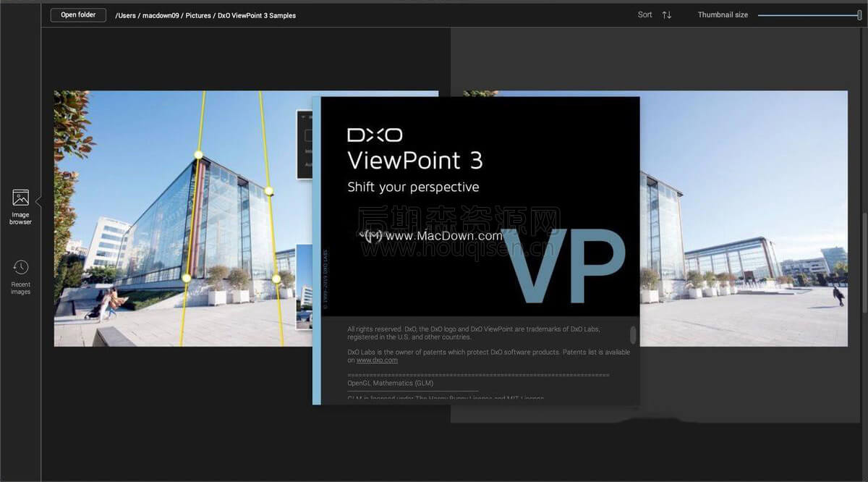Click 'Shift your perspective' tagline

point(413,187)
